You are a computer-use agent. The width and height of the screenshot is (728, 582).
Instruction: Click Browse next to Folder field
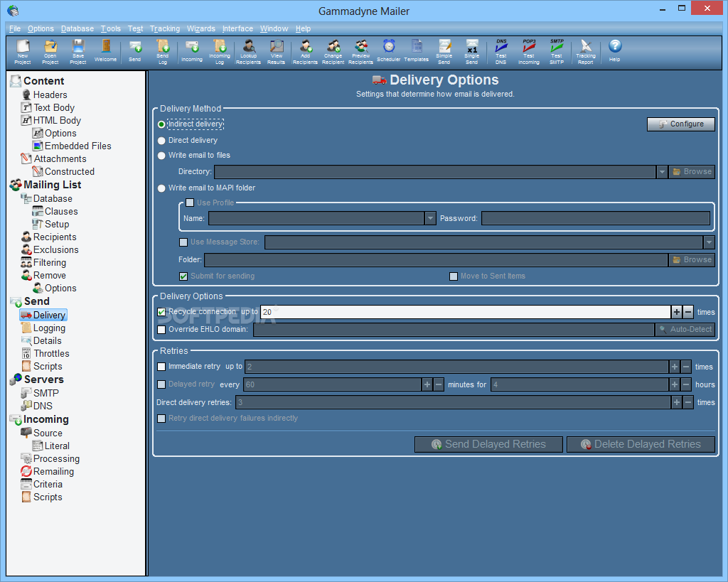[x=692, y=260]
